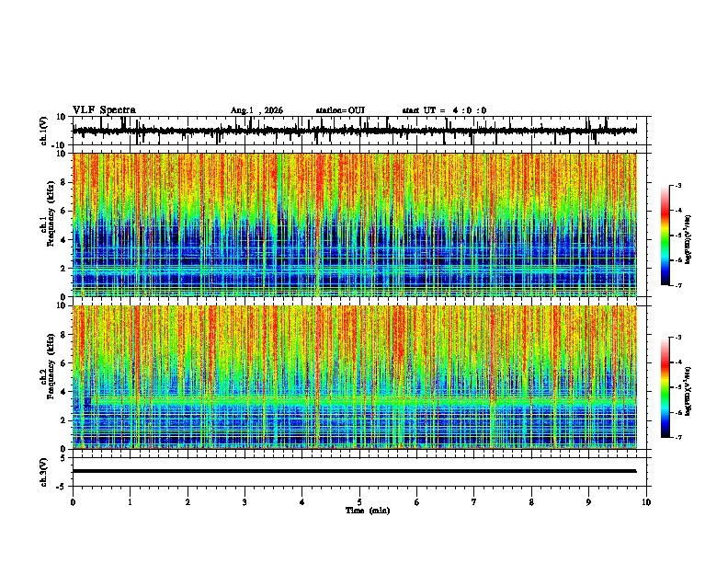
Task: Click the log(PSD) label beside ch.2 colorbar
Action: pyautogui.click(x=688, y=391)
